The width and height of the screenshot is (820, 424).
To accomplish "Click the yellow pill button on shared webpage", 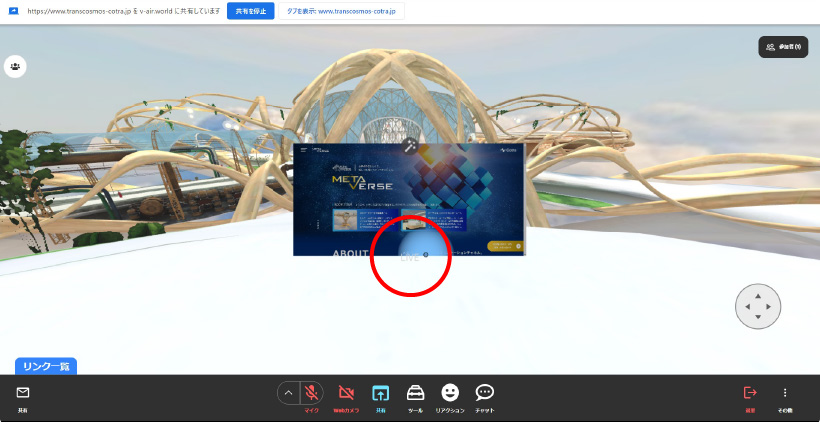I will click(505, 246).
